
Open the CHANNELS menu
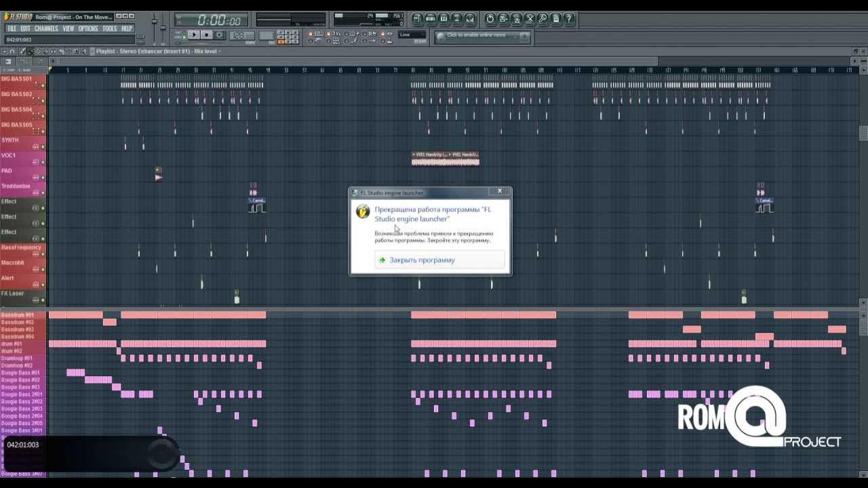click(46, 28)
